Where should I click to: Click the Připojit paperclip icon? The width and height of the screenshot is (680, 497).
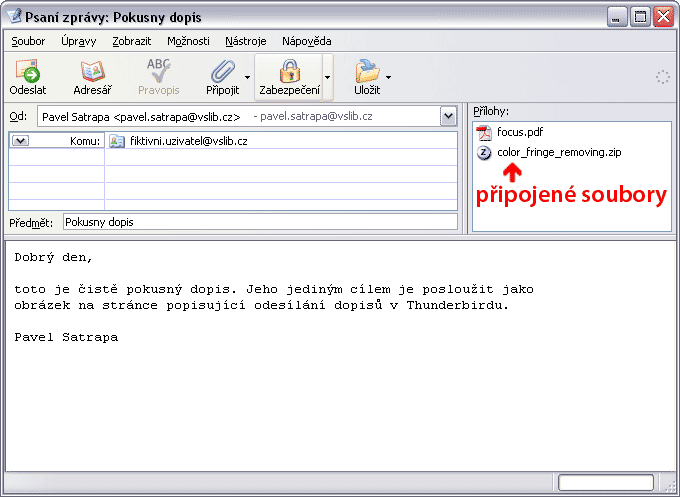coord(223,71)
